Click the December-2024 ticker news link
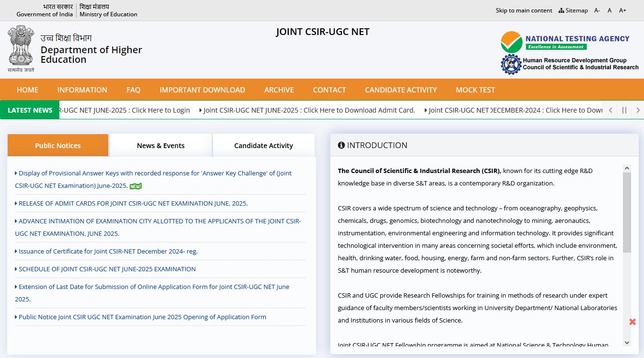The width and height of the screenshot is (644, 358). click(x=513, y=110)
